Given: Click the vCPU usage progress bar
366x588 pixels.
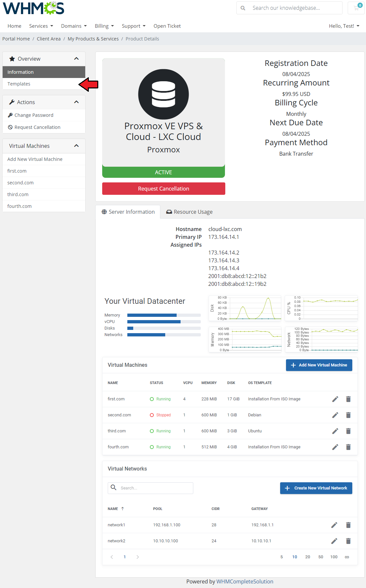Looking at the screenshot, I should pos(164,322).
